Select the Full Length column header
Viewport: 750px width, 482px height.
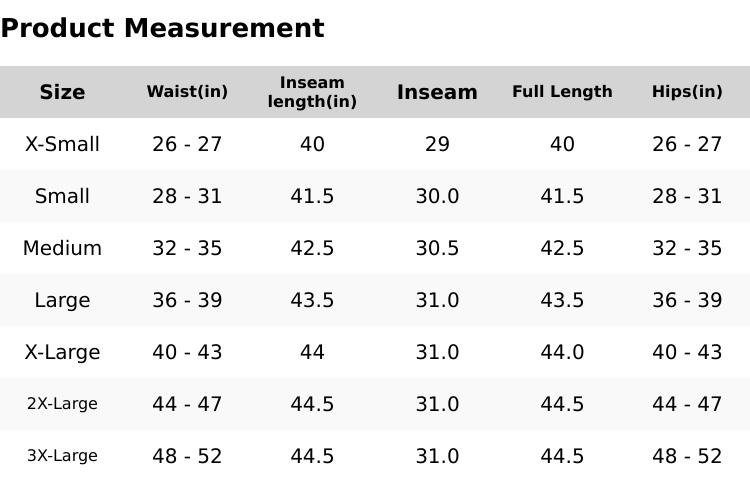pos(562,92)
